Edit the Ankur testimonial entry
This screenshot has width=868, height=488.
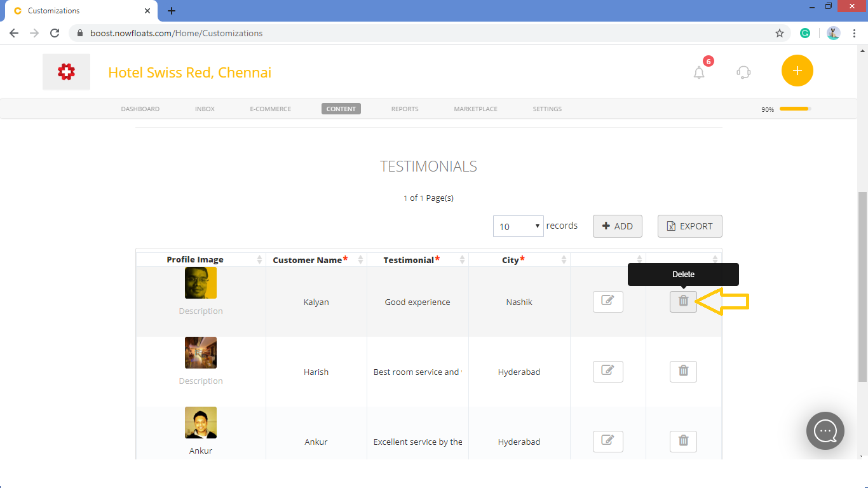point(607,442)
